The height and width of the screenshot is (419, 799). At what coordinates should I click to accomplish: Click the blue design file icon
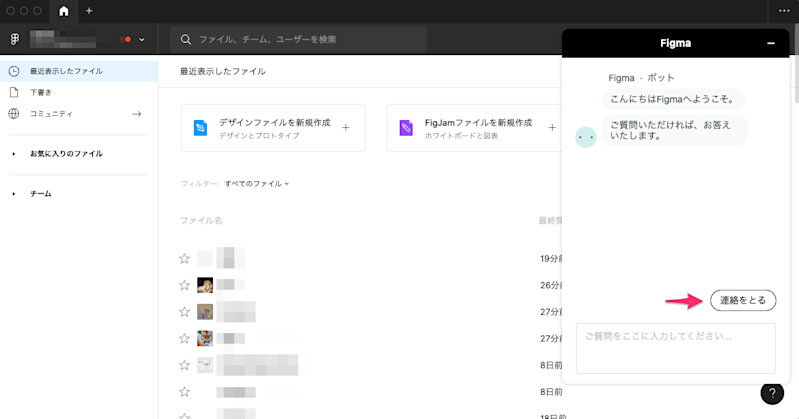tap(200, 128)
